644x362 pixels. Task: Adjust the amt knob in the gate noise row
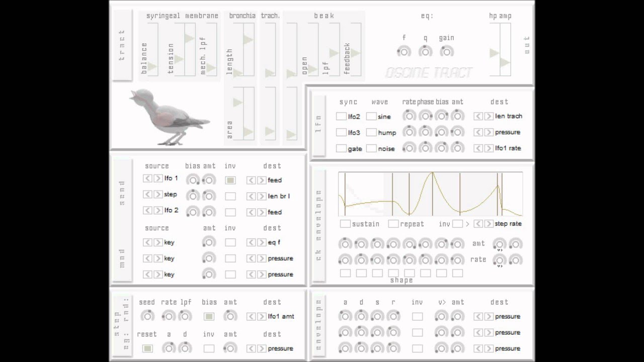[x=457, y=148]
